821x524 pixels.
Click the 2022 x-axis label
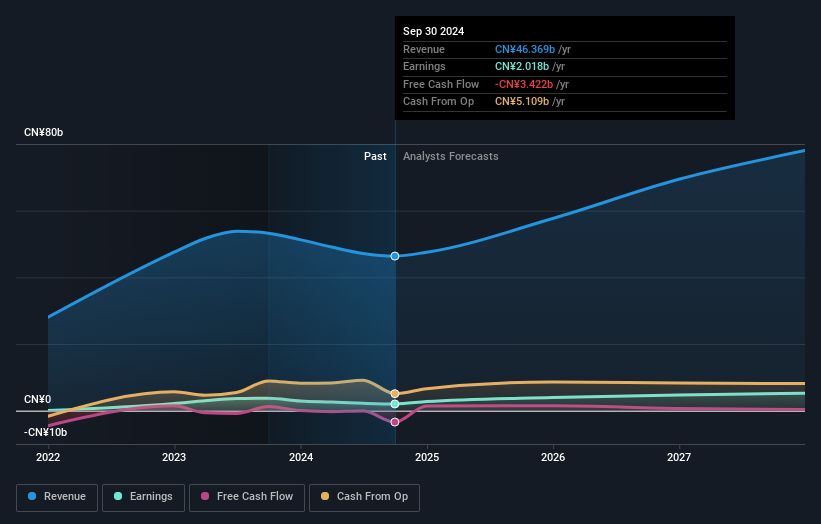[48, 458]
